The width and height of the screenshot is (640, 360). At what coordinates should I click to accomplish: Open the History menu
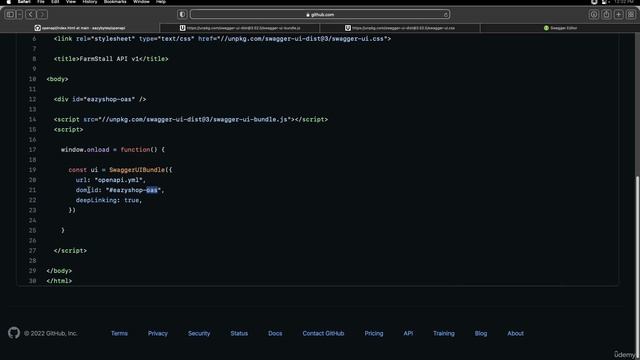click(x=90, y=2)
